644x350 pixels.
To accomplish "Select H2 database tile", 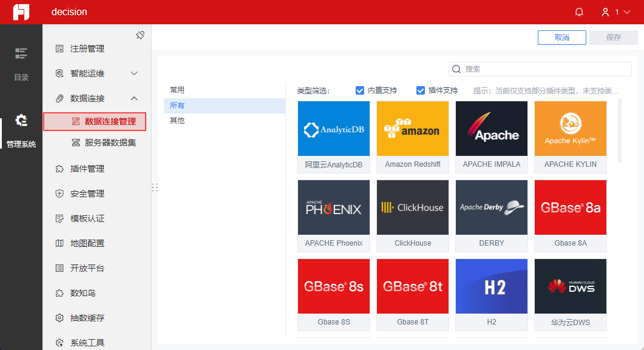I will (492, 295).
